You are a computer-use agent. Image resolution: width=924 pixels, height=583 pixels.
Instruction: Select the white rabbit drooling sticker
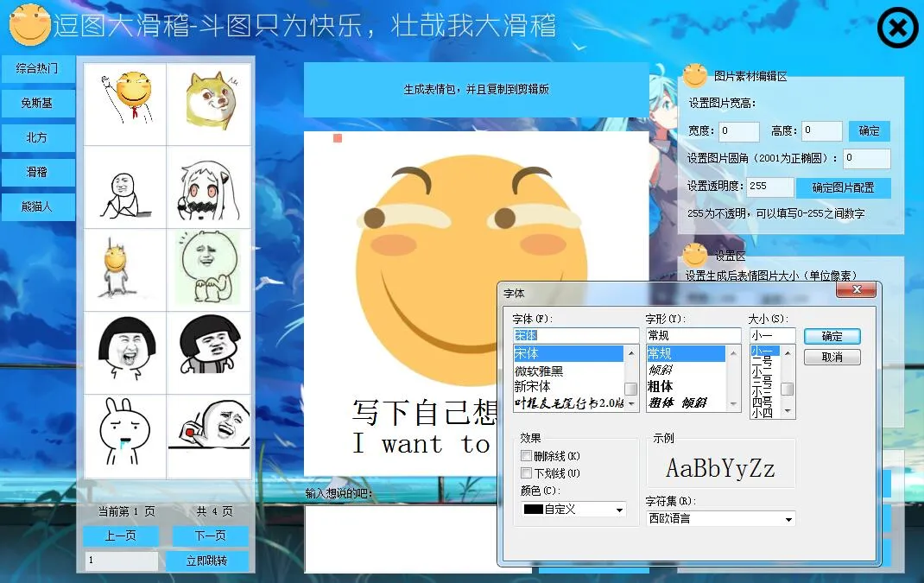click(125, 436)
